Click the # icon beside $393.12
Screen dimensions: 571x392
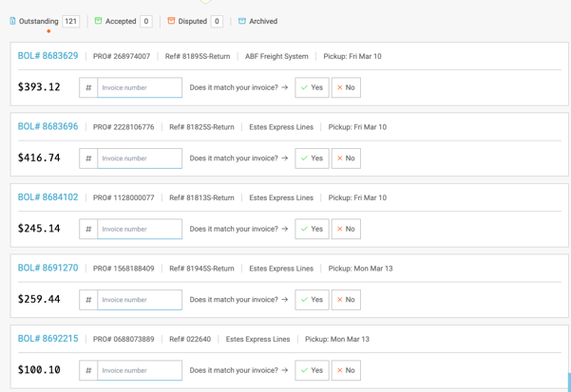pos(88,87)
